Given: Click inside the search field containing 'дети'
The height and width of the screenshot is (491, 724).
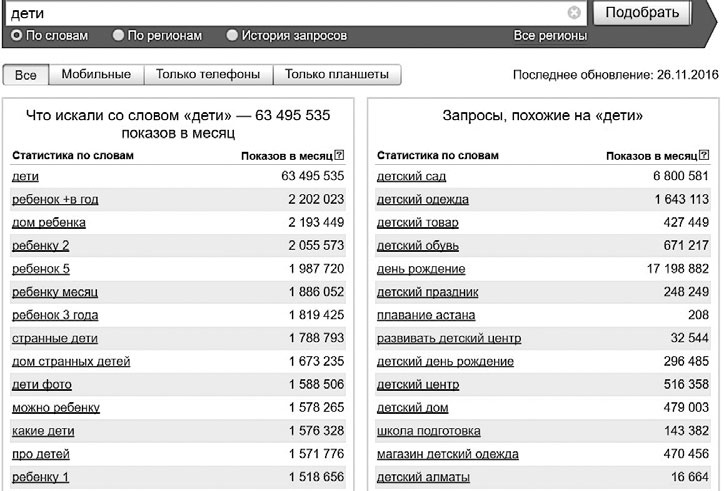Looking at the screenshot, I should point(280,13).
